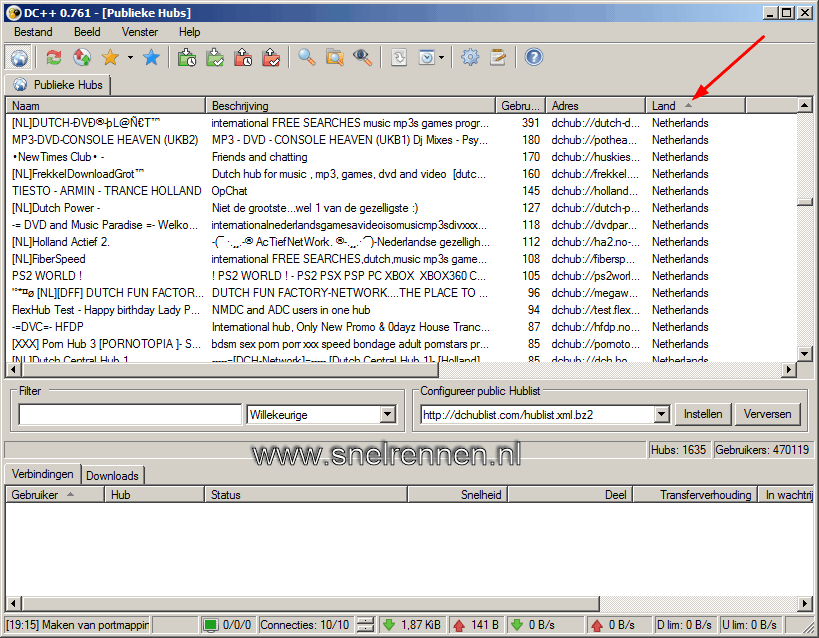The image size is (819, 638).
Task: Open the Download Queue green clock icon
Action: click(186, 57)
